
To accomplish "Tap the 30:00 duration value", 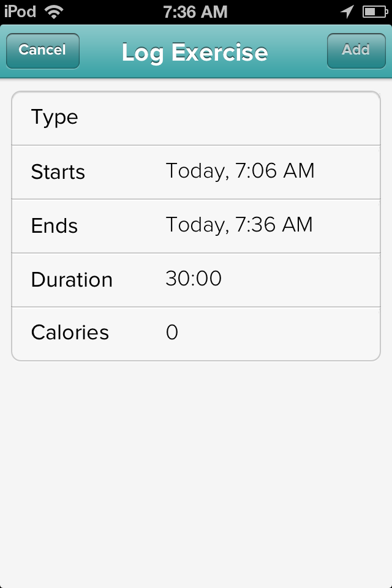I will click(x=194, y=278).
